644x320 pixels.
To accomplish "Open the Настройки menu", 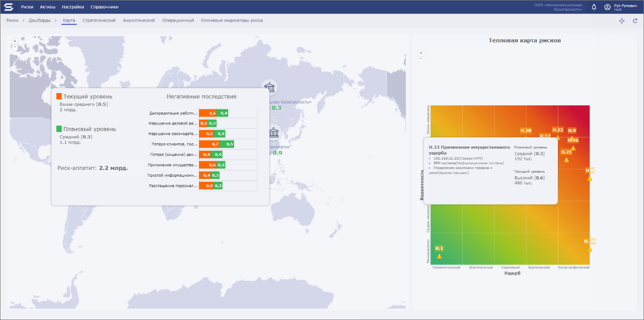I will click(x=73, y=7).
